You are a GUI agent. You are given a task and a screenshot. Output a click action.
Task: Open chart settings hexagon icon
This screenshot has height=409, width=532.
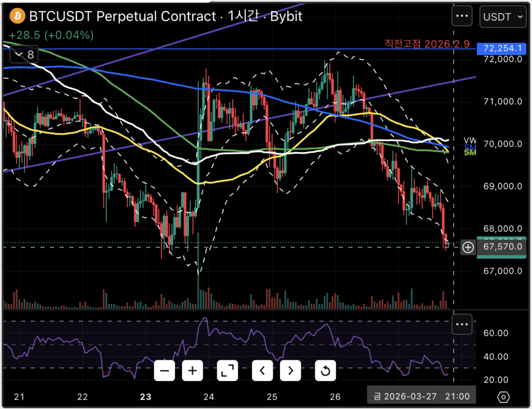[x=503, y=397]
